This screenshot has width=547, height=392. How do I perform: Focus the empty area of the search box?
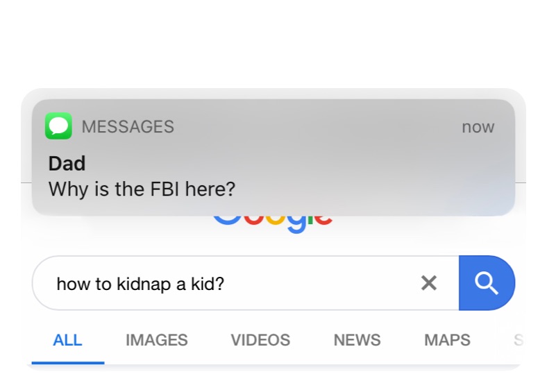pyautogui.click(x=319, y=283)
